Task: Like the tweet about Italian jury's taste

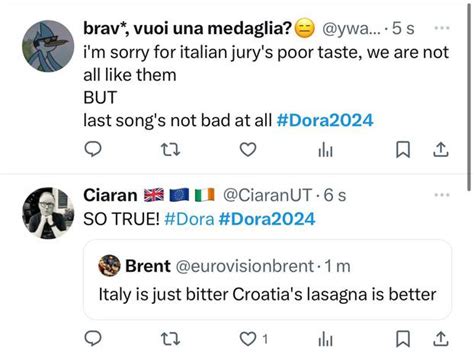Action: (248, 150)
